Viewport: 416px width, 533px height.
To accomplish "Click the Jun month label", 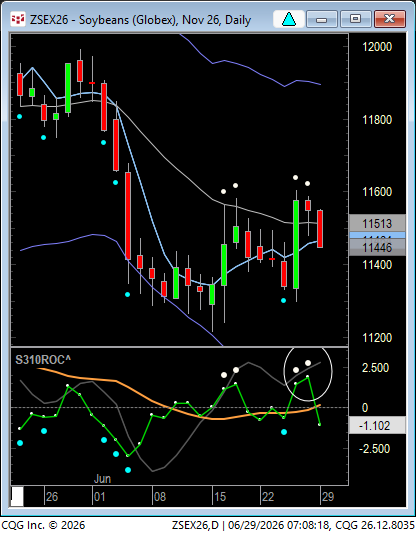I will pos(102,479).
